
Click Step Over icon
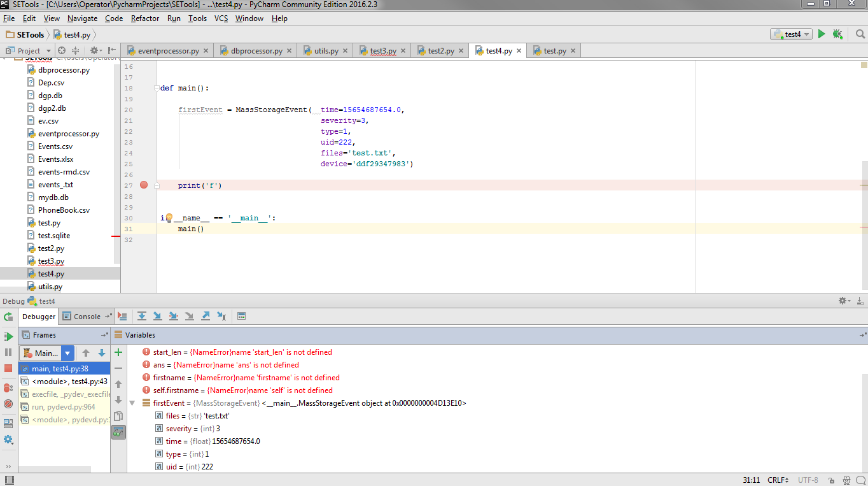pos(141,316)
